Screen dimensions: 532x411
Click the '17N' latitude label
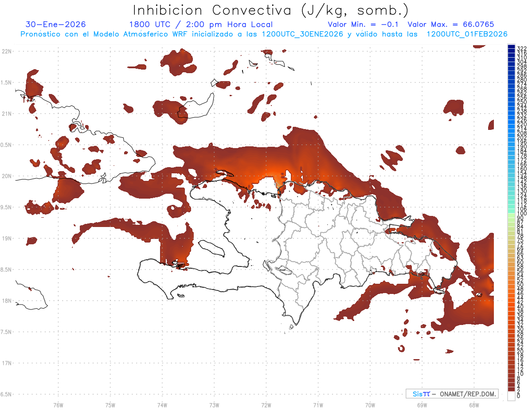point(7,363)
